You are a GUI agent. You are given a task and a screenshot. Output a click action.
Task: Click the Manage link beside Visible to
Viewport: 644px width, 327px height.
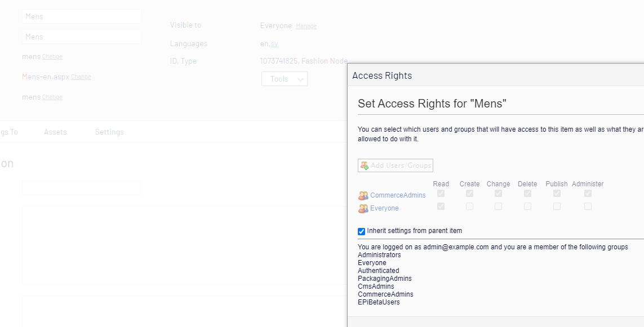(x=306, y=26)
